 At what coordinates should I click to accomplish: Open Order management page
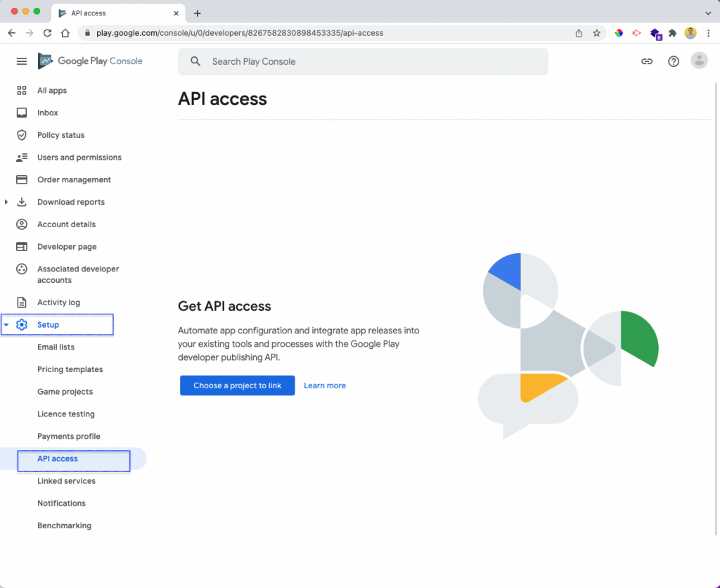[x=74, y=179]
